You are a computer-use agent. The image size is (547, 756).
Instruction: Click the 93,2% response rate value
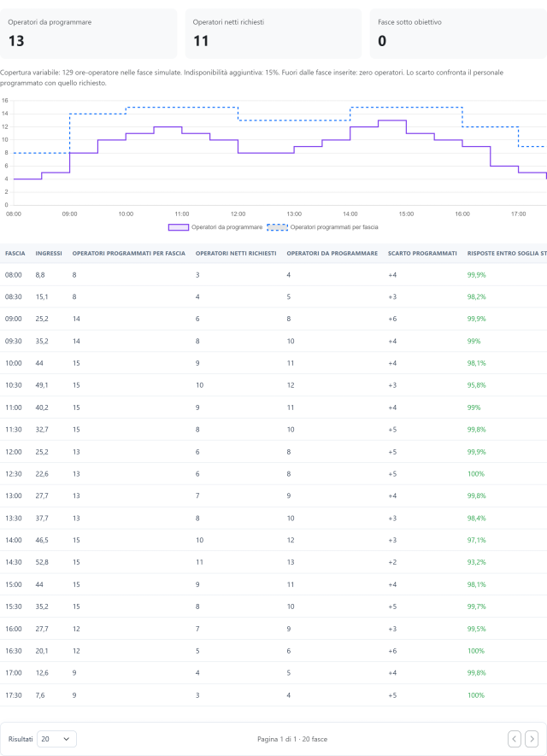point(477,562)
